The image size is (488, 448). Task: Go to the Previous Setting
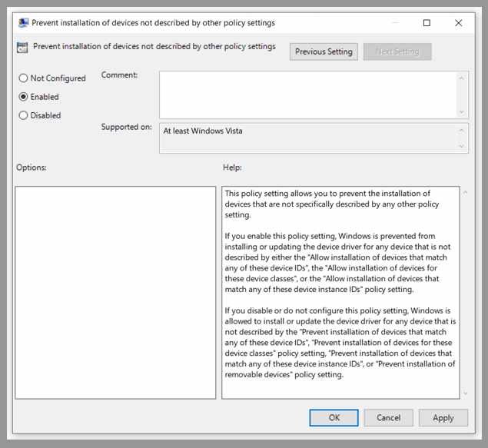pos(324,51)
